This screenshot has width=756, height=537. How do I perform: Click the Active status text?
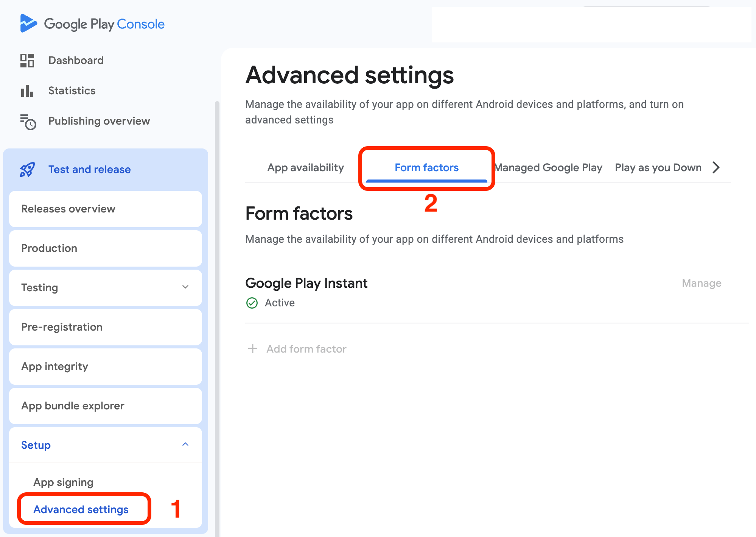(280, 303)
